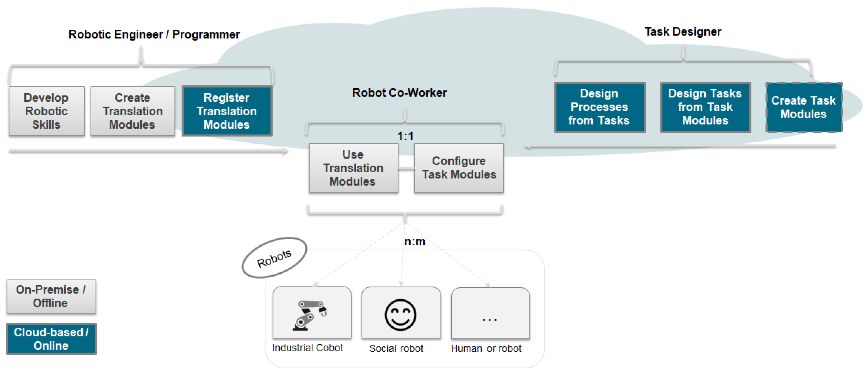Click the Industrial Cobot caption text

[307, 348]
